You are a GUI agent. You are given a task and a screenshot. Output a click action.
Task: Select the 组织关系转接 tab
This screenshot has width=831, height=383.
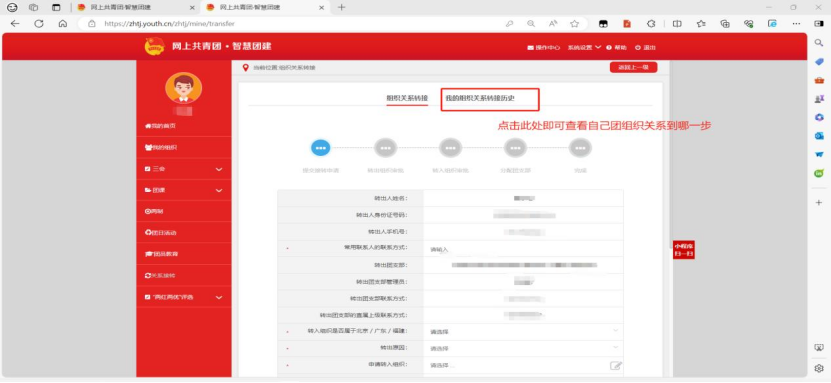[407, 99]
